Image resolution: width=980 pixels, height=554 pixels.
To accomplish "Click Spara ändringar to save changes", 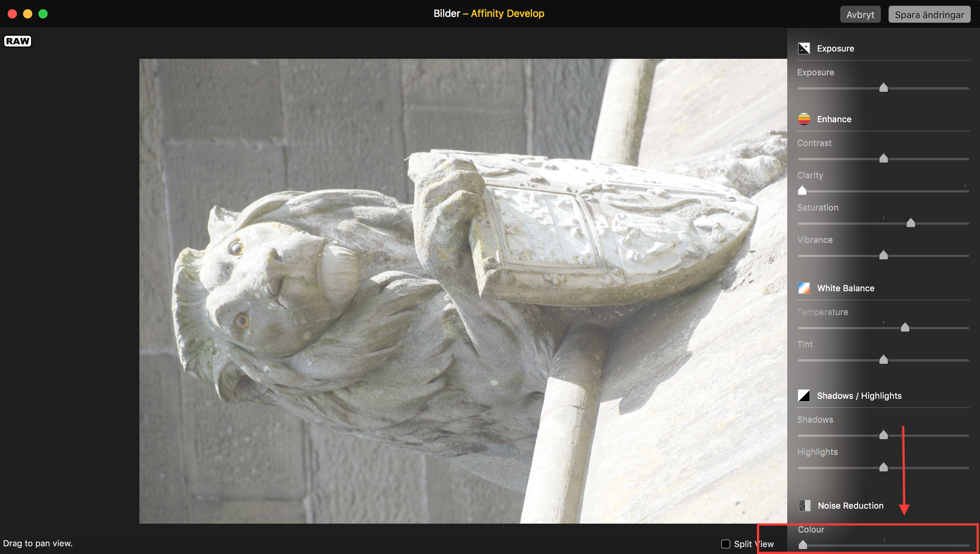I will pos(929,15).
